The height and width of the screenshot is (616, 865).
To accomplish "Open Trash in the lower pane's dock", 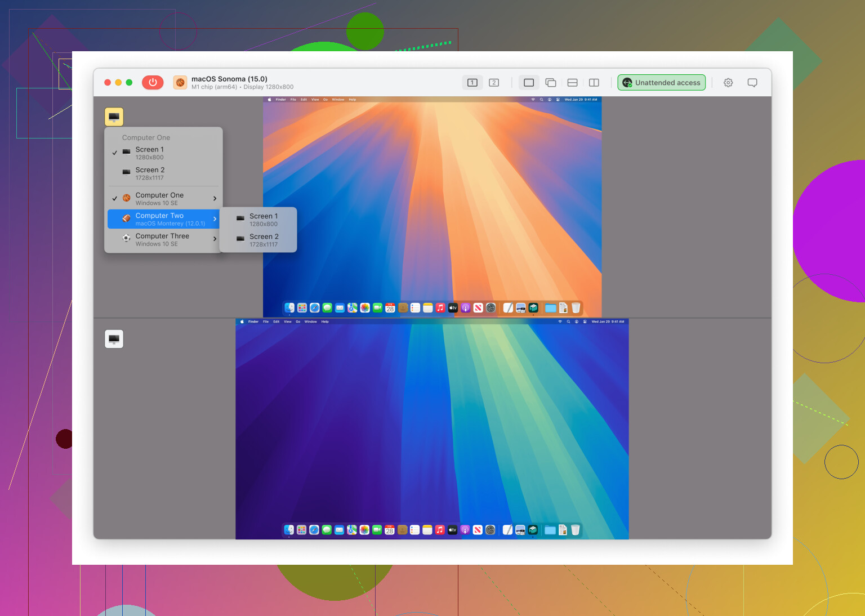I will click(x=575, y=529).
